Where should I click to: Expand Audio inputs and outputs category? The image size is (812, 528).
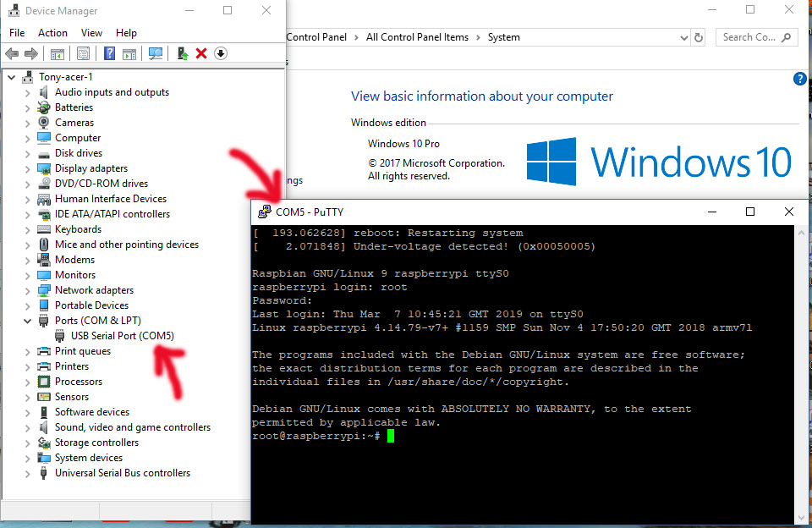[x=27, y=93]
